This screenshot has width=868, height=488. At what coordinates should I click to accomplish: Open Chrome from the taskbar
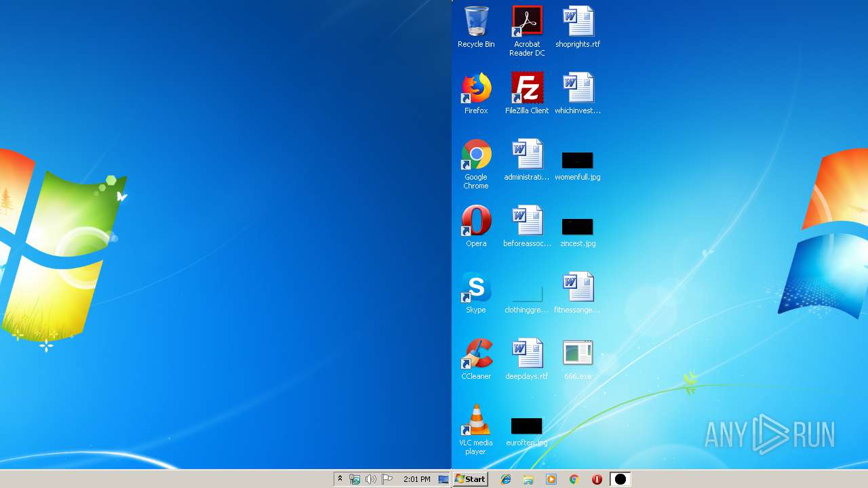574,479
